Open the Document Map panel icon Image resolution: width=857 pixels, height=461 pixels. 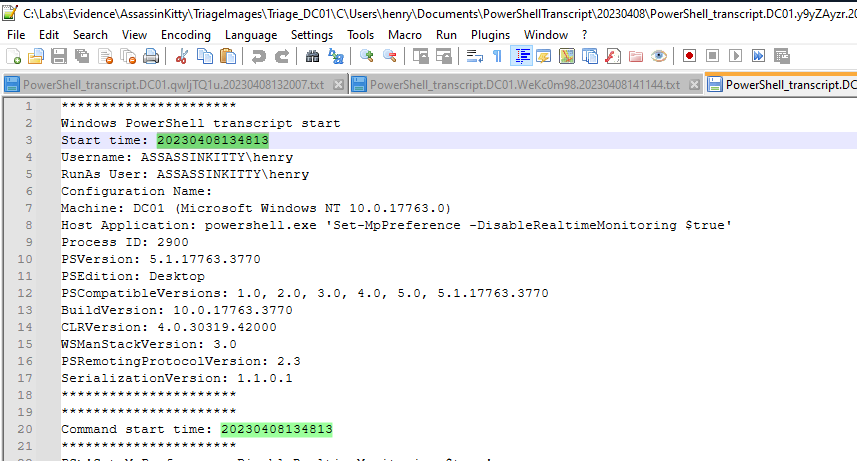(x=567, y=56)
